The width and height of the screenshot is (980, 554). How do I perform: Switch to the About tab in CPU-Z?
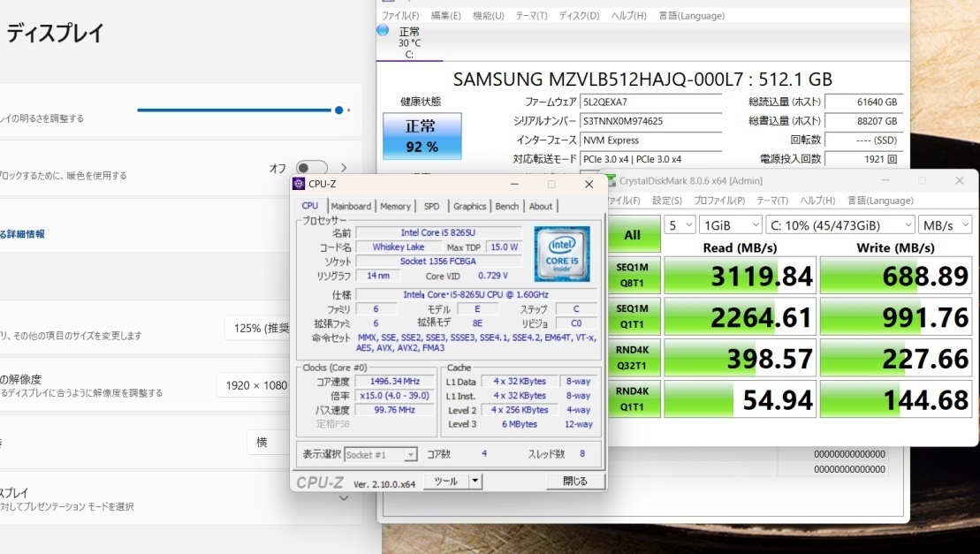coord(541,206)
